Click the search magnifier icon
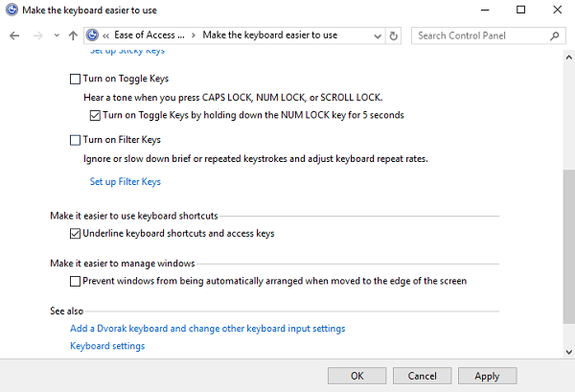The width and height of the screenshot is (575, 392). (554, 35)
